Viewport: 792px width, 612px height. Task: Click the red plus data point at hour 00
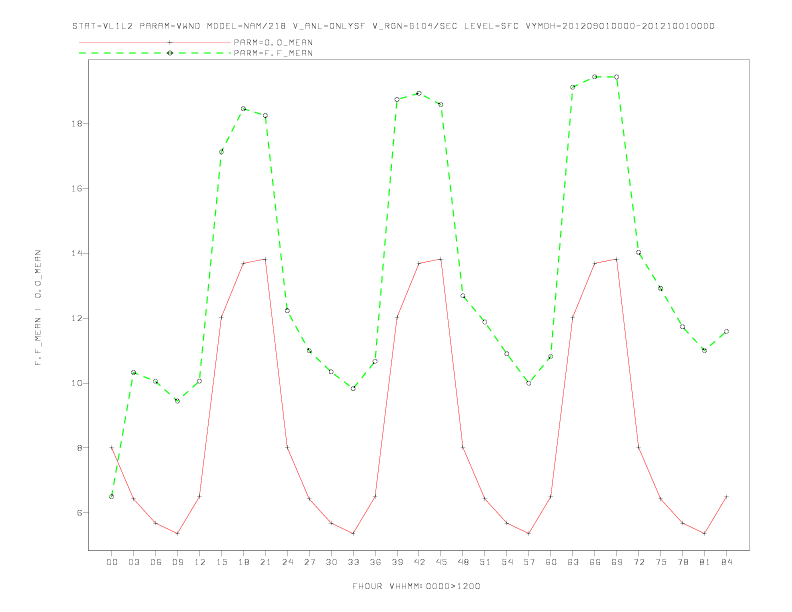tap(112, 447)
